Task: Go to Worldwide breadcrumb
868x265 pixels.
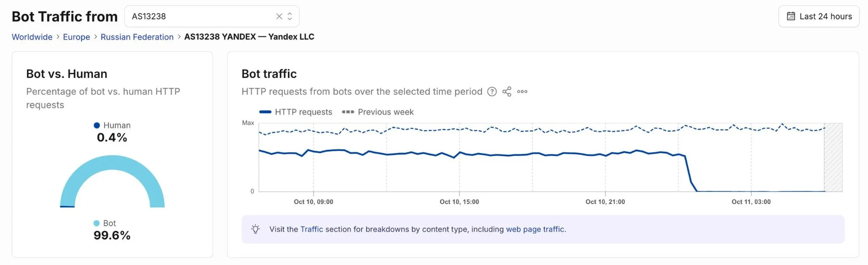Action: tap(32, 37)
